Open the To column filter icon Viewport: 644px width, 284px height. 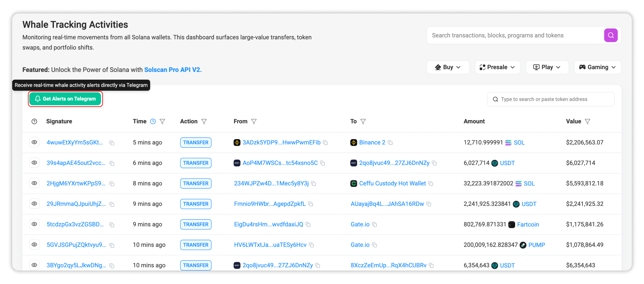tap(363, 121)
